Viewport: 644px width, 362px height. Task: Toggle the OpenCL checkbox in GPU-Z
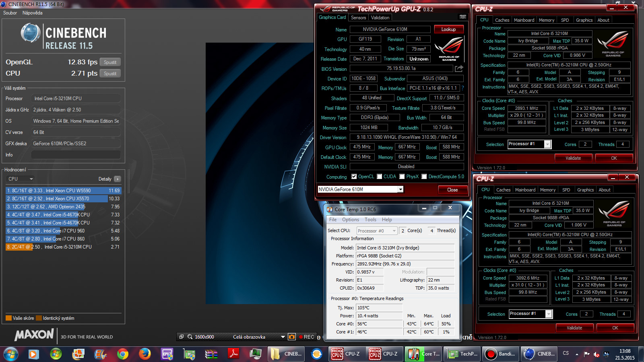[354, 177]
